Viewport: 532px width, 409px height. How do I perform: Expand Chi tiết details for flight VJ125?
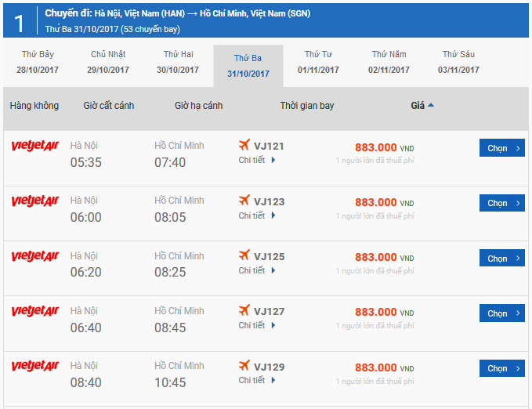[257, 270]
